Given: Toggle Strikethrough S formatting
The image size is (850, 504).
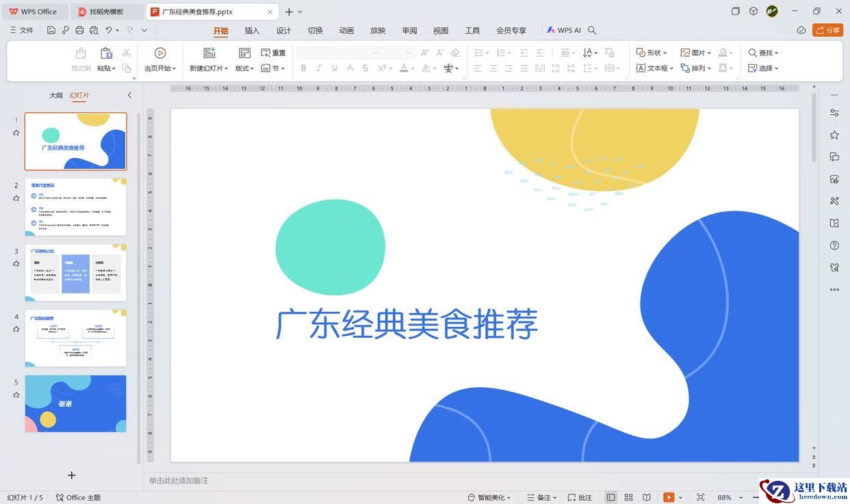Looking at the screenshot, I should [x=365, y=68].
